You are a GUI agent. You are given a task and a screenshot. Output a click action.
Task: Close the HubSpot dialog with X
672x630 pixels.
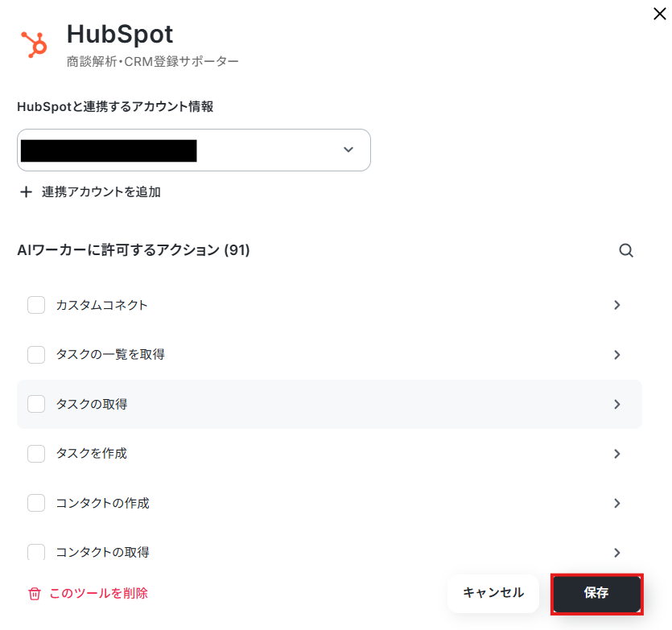660,14
